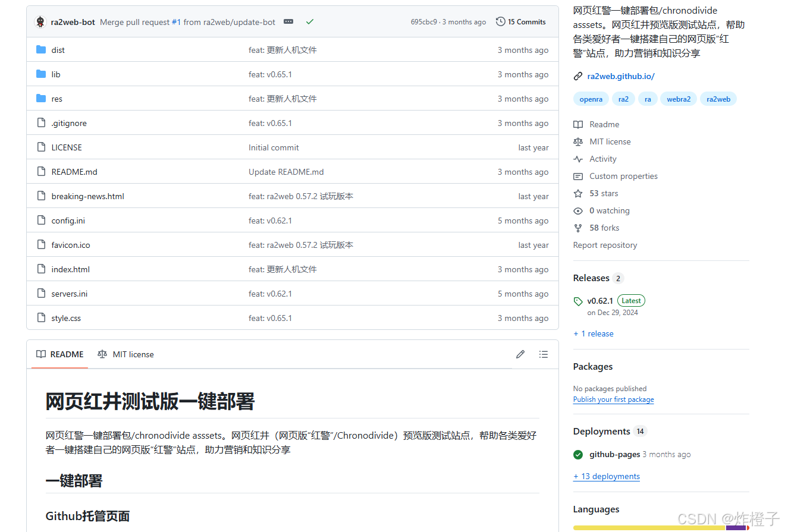Image resolution: width=788 pixels, height=532 pixels.
Task: Open the Deployments heading link
Action: (x=610, y=432)
